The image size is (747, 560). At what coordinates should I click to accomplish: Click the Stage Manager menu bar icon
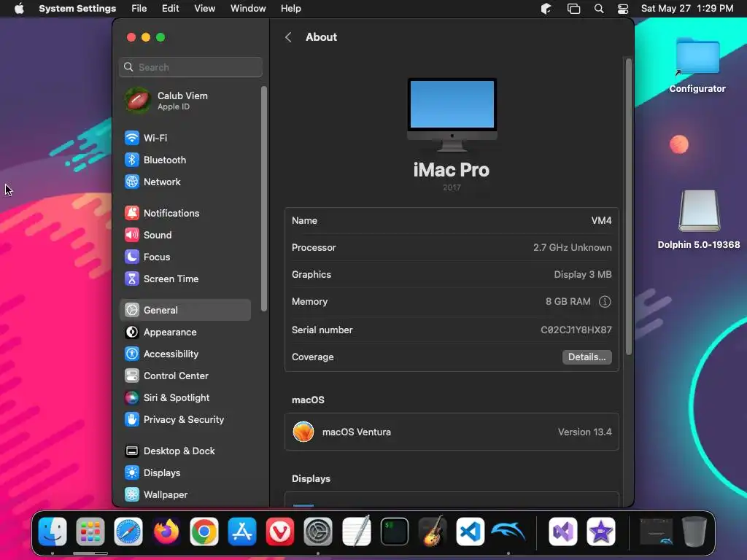[x=573, y=9]
